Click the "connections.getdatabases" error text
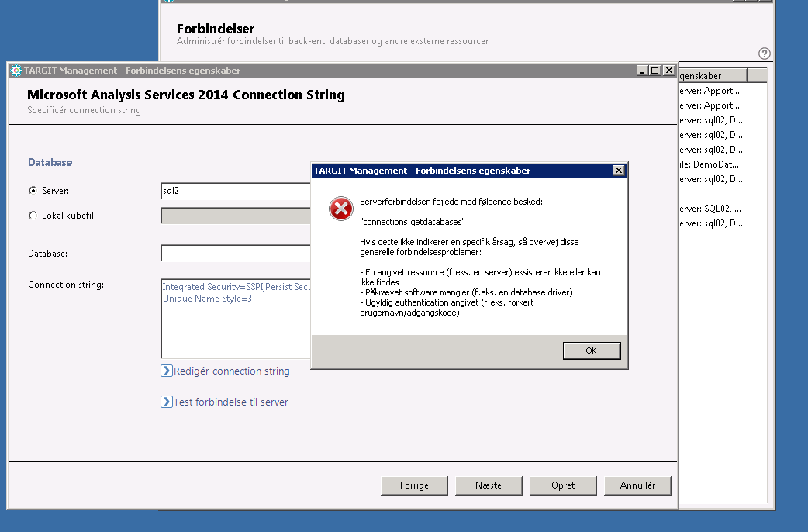This screenshot has width=808, height=532. pos(413,222)
